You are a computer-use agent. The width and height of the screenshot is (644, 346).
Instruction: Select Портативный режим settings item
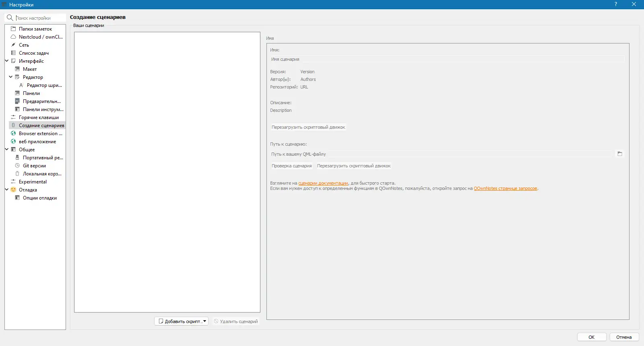click(x=43, y=158)
